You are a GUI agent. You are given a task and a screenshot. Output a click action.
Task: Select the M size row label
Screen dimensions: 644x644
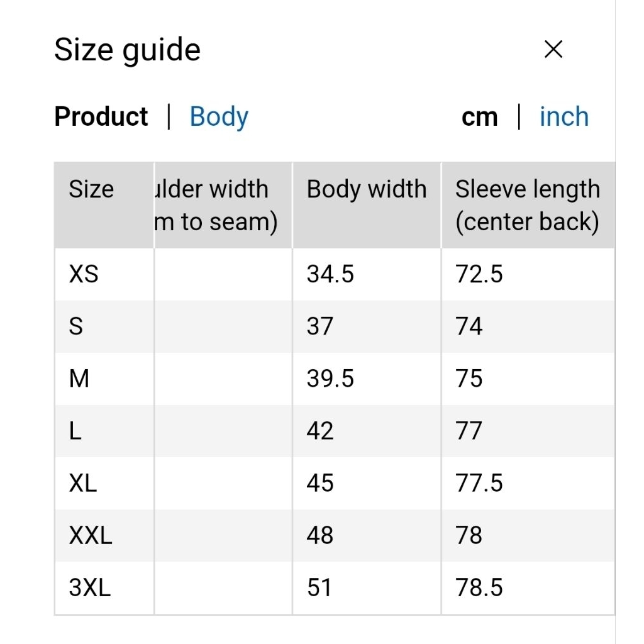(79, 379)
